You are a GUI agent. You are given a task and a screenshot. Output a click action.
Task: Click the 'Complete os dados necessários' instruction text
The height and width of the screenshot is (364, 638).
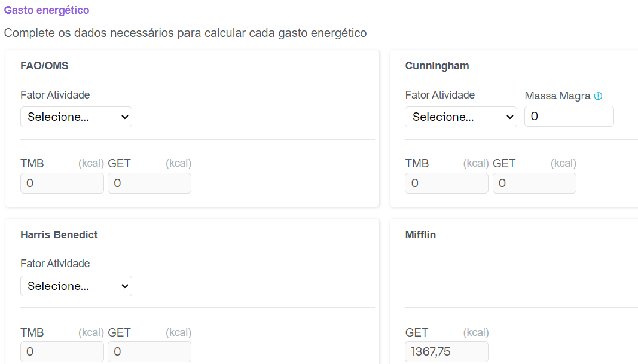click(185, 33)
